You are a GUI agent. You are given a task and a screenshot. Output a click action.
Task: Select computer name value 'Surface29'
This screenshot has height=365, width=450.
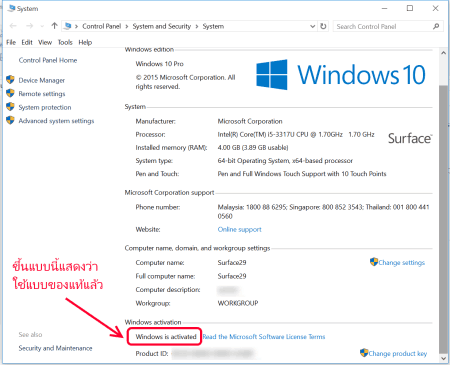click(x=232, y=263)
